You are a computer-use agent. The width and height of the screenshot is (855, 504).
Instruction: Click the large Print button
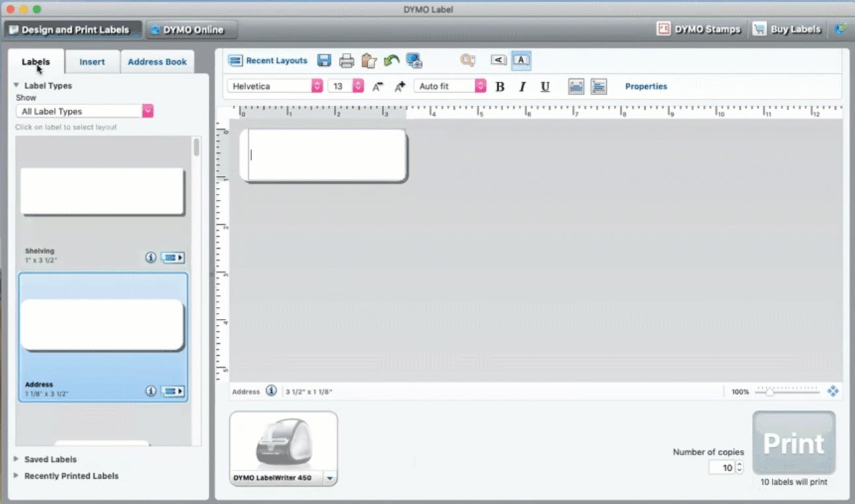[x=793, y=443]
